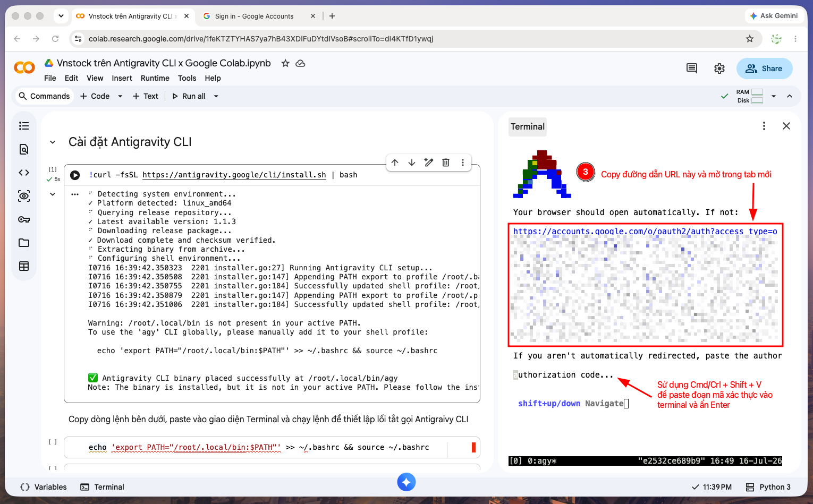This screenshot has height=504, width=813.
Task: Collapse the Colab header toolbar
Action: [x=790, y=96]
